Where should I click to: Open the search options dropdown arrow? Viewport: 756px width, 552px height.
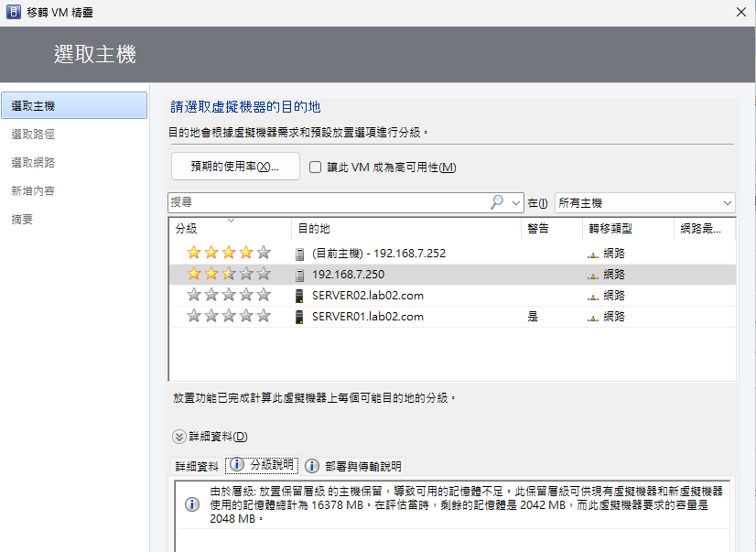click(x=515, y=202)
